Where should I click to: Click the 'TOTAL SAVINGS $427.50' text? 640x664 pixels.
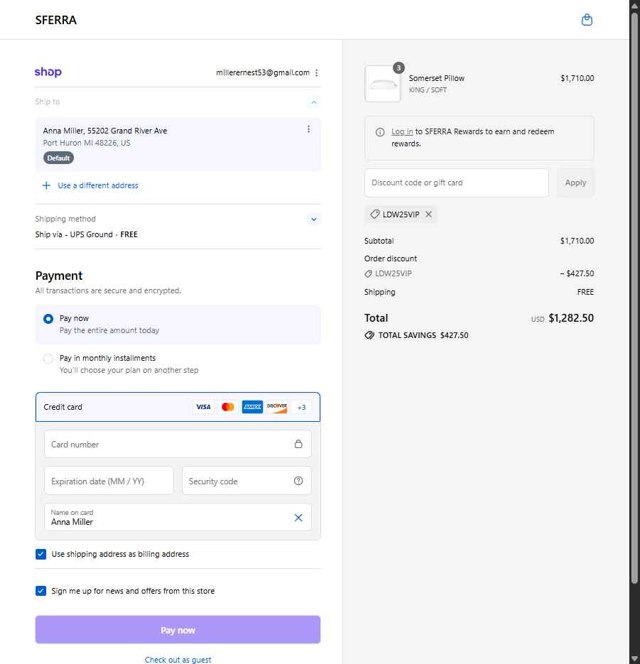pyautogui.click(x=423, y=335)
